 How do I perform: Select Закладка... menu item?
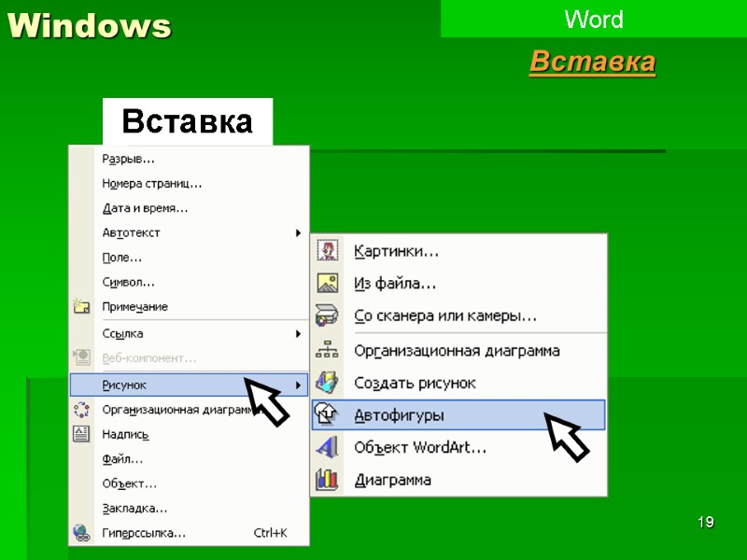[x=190, y=508]
